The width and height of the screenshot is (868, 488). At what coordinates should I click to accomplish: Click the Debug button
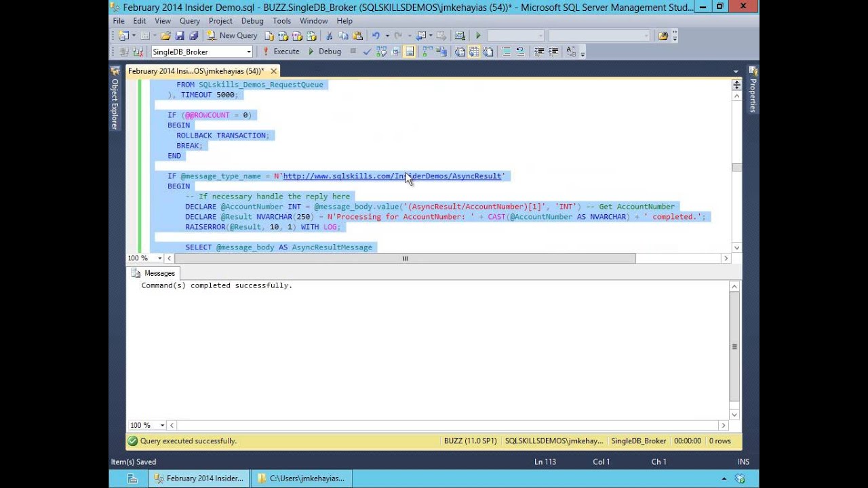pyautogui.click(x=325, y=52)
